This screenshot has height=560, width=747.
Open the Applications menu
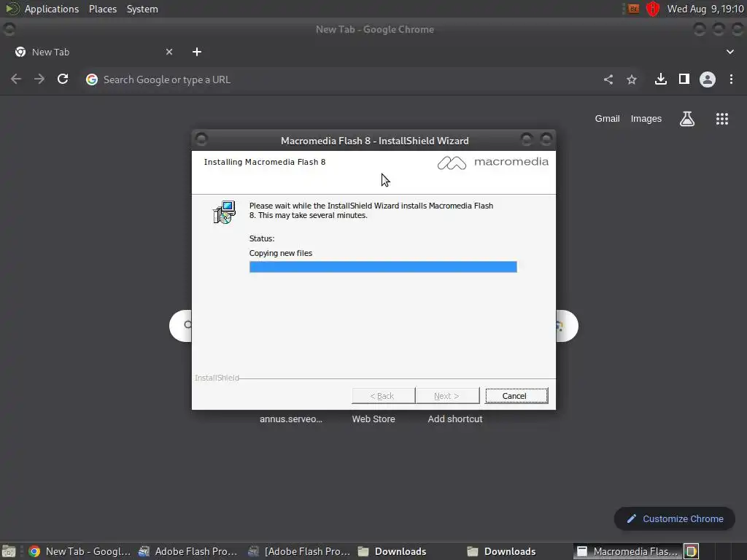(x=52, y=9)
